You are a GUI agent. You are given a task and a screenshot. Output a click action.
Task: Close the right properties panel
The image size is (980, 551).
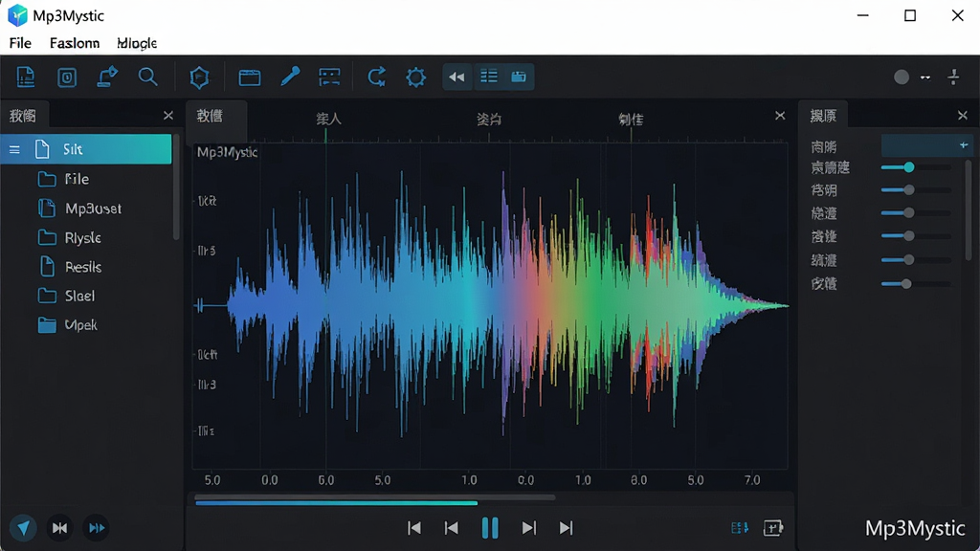point(963,116)
